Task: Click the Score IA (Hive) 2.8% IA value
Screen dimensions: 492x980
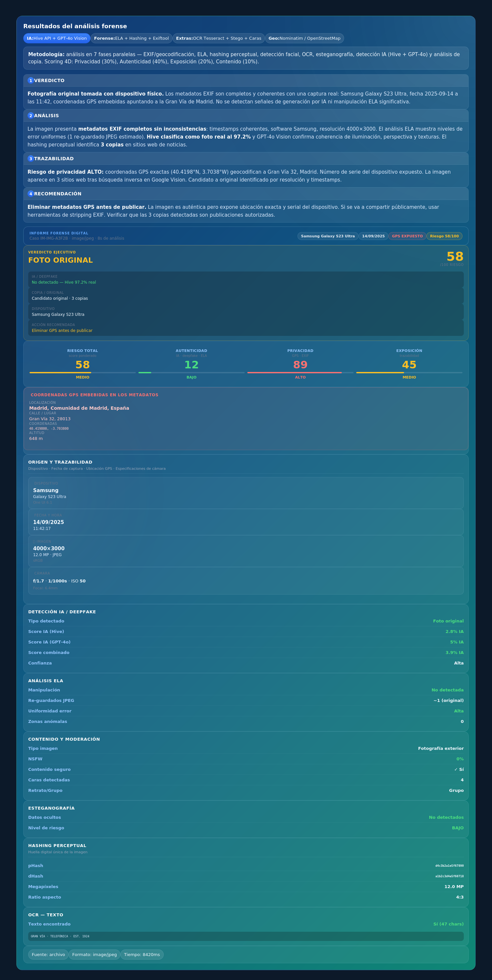Action: coord(454,632)
